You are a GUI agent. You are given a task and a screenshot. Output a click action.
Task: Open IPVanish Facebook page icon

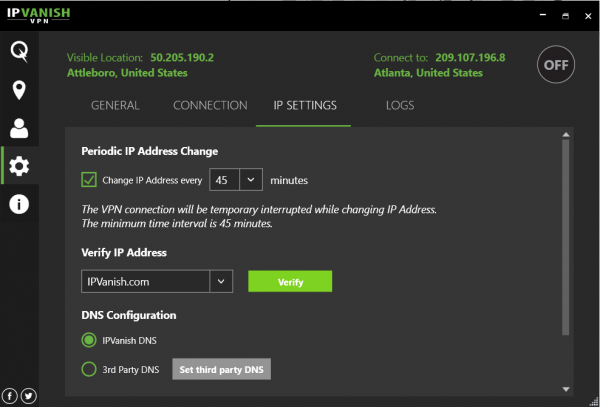tap(10, 396)
